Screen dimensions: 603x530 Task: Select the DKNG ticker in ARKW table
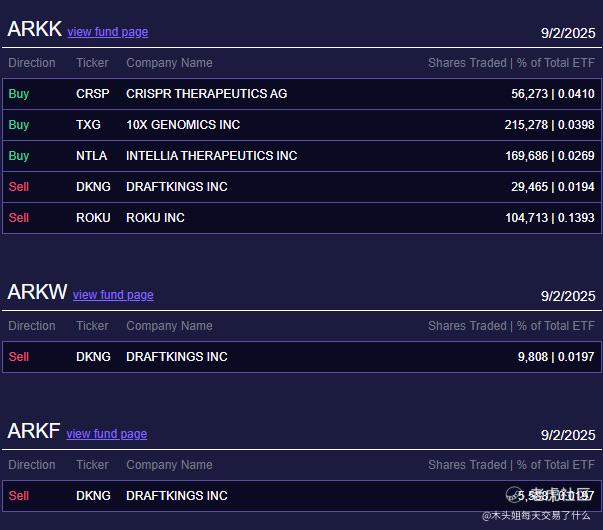pyautogui.click(x=93, y=357)
